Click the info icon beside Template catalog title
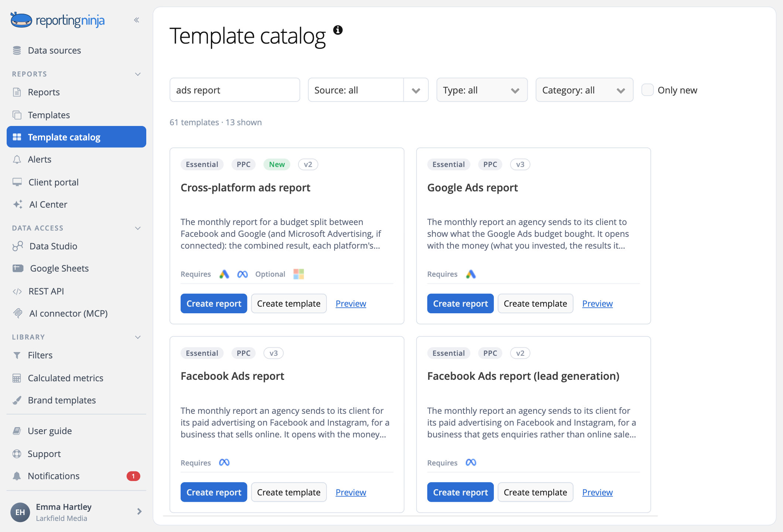The image size is (783, 532). click(x=338, y=30)
